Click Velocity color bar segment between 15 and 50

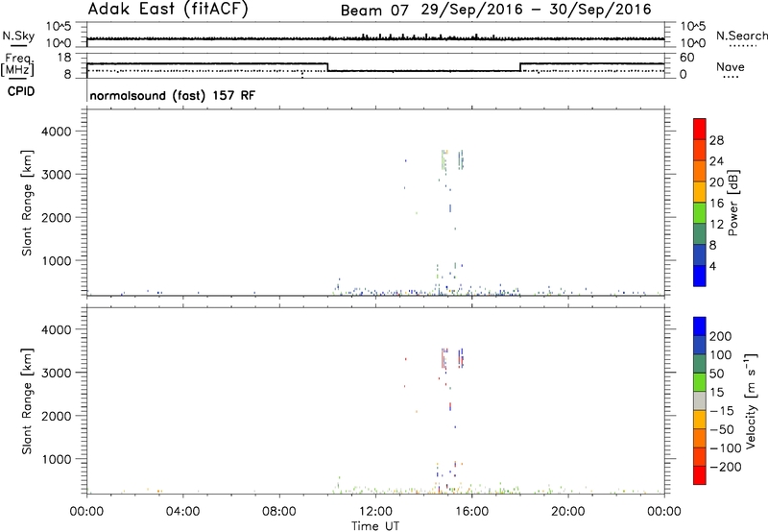700,382
